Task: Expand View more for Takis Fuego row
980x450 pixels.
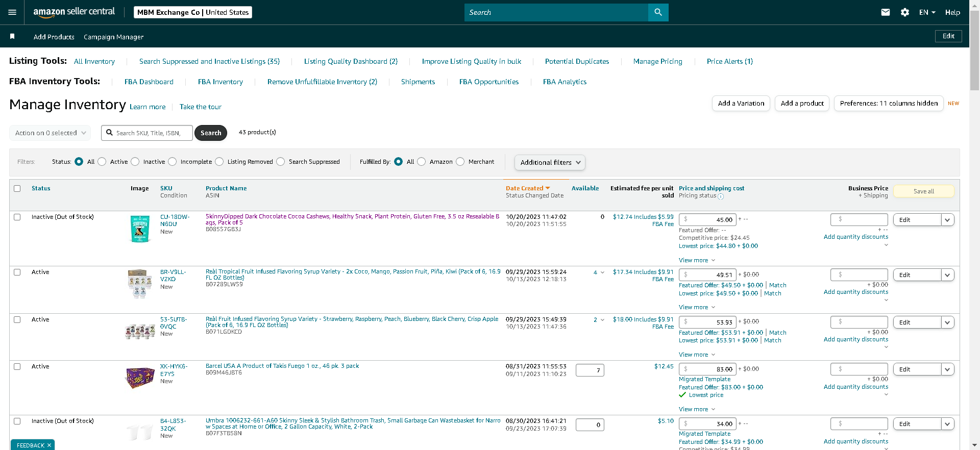Action: [697, 409]
